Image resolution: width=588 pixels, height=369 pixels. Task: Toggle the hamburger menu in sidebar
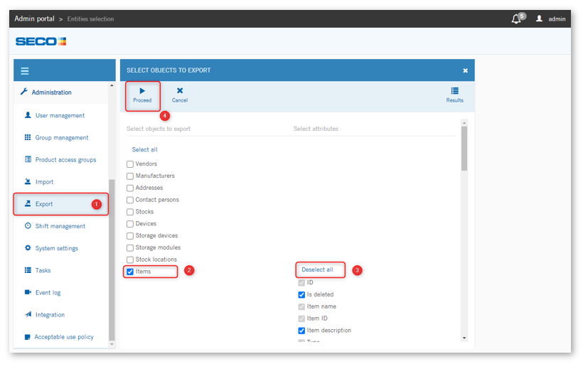[x=25, y=71]
